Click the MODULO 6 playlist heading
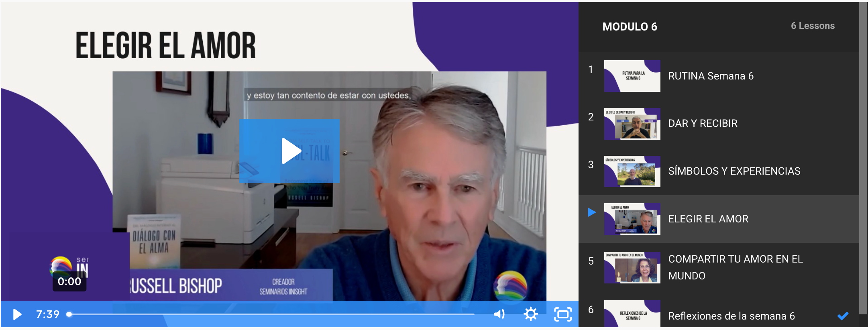The width and height of the screenshot is (868, 330). click(630, 26)
